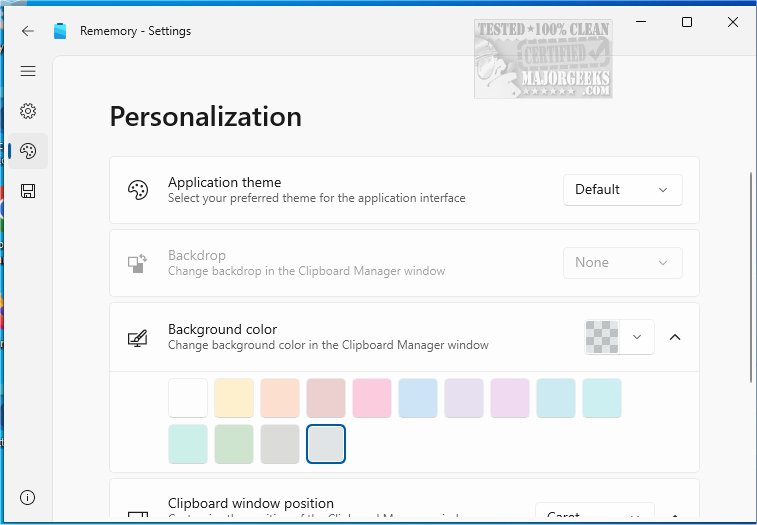Open Storage save icon in sidebar
Viewport: 757px width, 525px height.
tap(28, 191)
